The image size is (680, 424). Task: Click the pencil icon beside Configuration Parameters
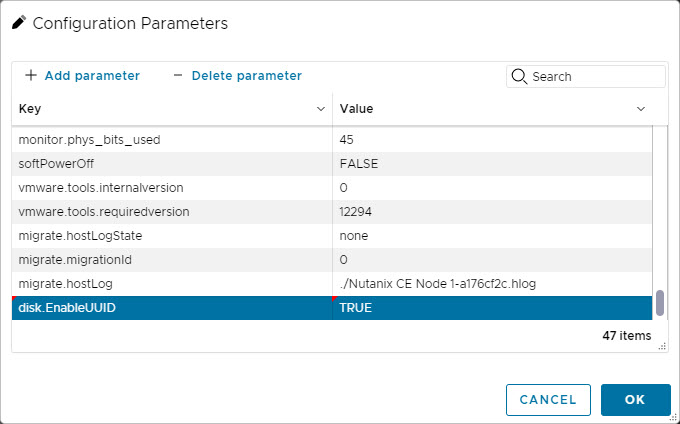click(19, 22)
